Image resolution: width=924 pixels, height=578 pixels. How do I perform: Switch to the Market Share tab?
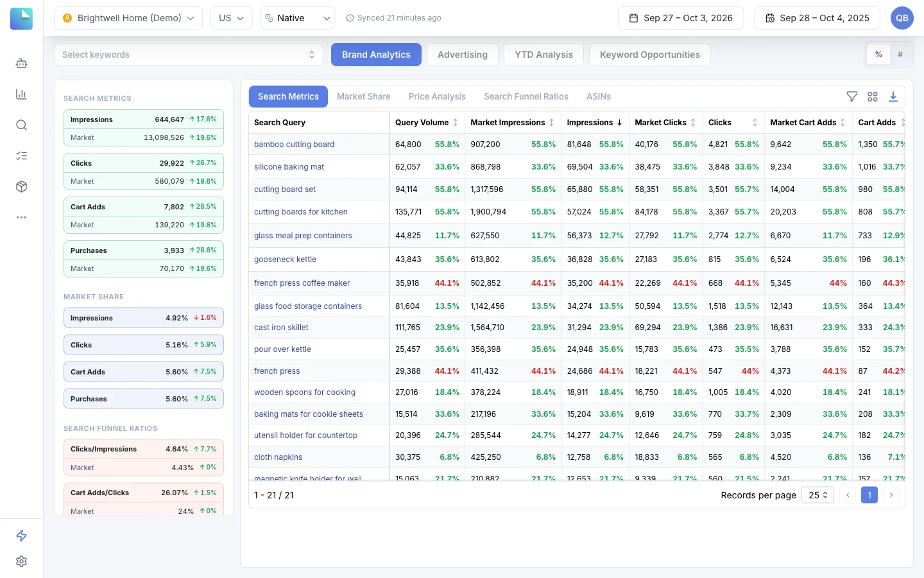(364, 96)
